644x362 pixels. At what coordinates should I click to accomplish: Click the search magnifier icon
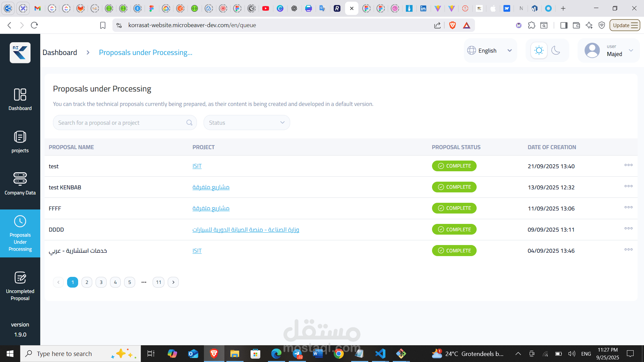click(x=189, y=123)
